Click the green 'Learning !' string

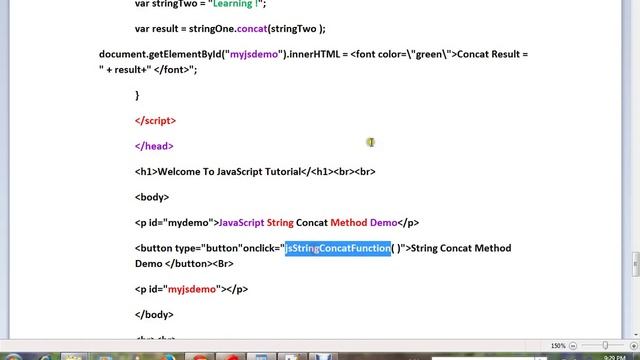pos(236,4)
